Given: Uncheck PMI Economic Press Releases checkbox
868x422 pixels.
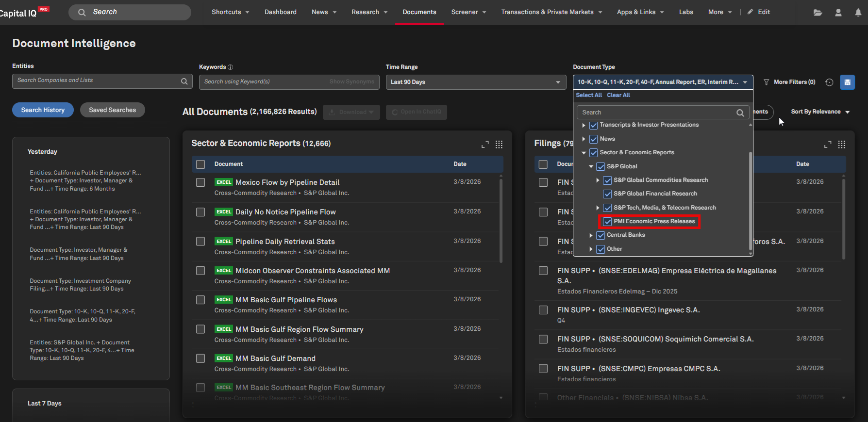Looking at the screenshot, I should pyautogui.click(x=607, y=222).
